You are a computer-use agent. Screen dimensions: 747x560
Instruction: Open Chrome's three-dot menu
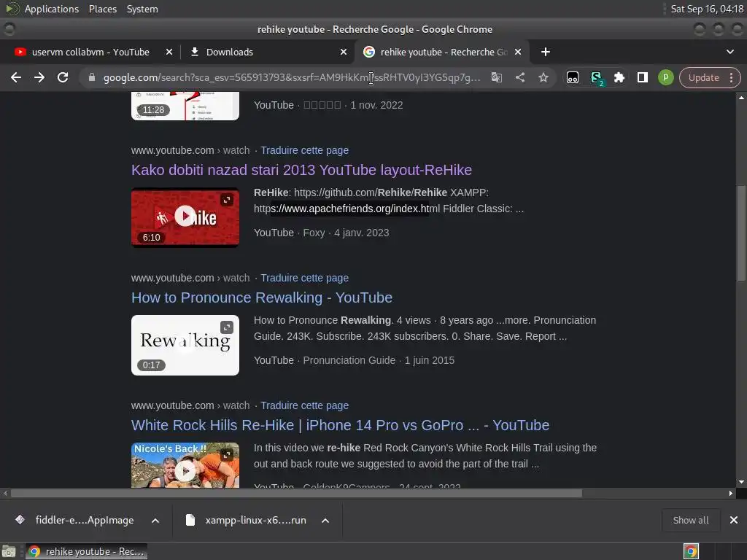[731, 77]
